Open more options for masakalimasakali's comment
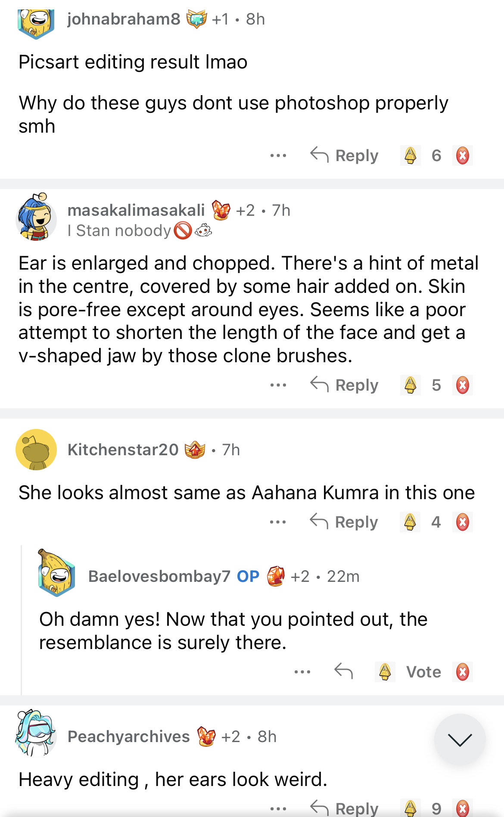Viewport: 504px width, 817px height. point(278,385)
